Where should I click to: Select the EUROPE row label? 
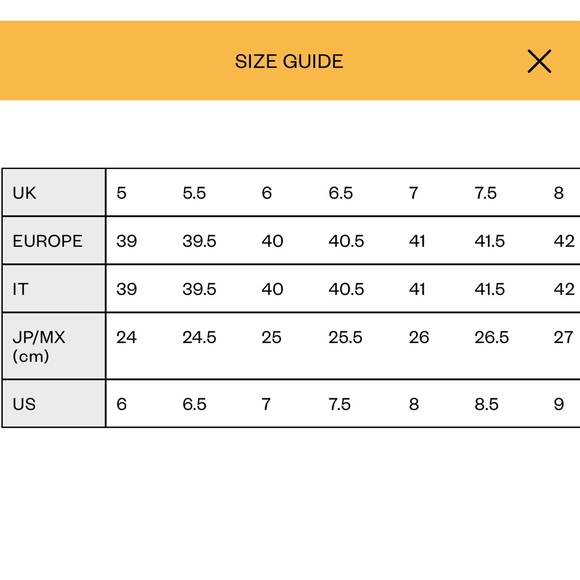47,241
